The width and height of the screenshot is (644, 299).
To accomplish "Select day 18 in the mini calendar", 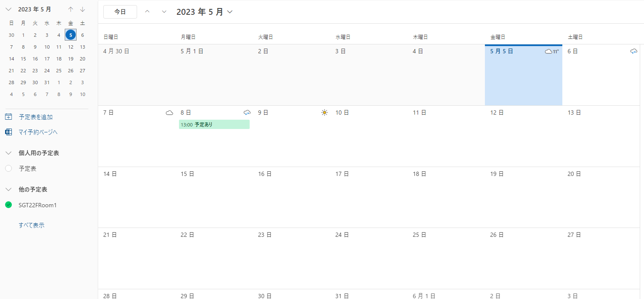I will pyautogui.click(x=59, y=59).
